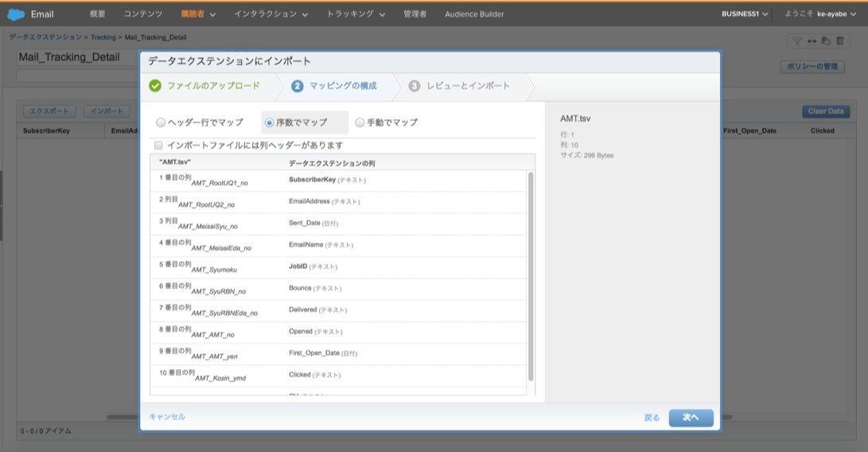Go to ファイルのアップロード wizard step
The image size is (868, 452).
(213, 86)
